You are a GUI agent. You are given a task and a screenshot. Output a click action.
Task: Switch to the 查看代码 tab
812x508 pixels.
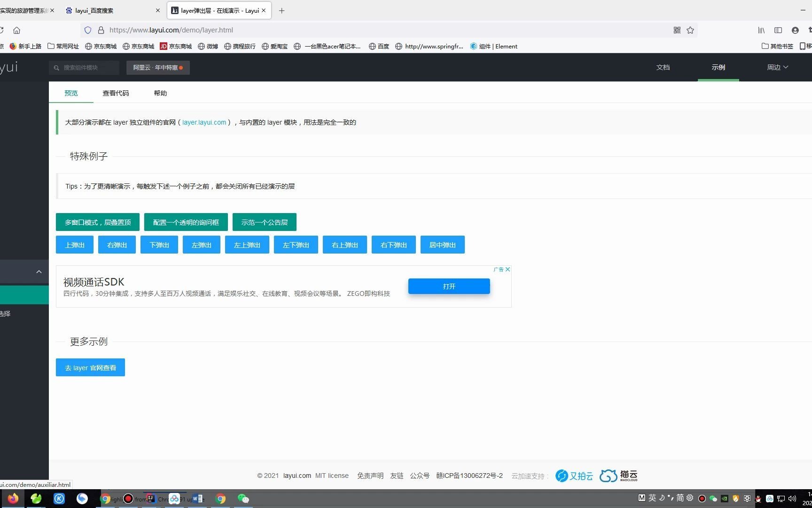pos(116,93)
